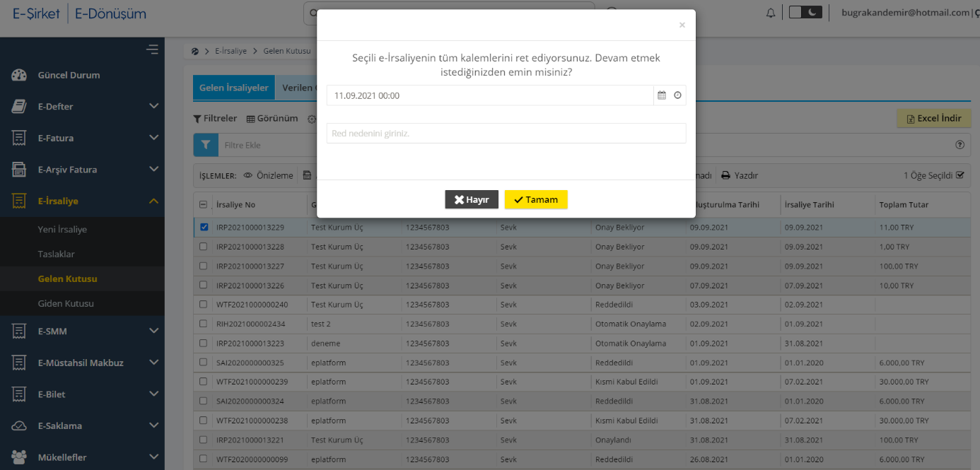Toggle the dark mode switch
Image resolution: width=980 pixels, height=470 pixels.
[805, 12]
